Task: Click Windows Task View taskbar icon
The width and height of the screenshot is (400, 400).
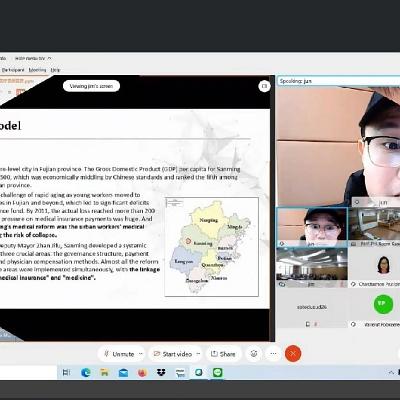Action: pyautogui.click(x=66, y=373)
